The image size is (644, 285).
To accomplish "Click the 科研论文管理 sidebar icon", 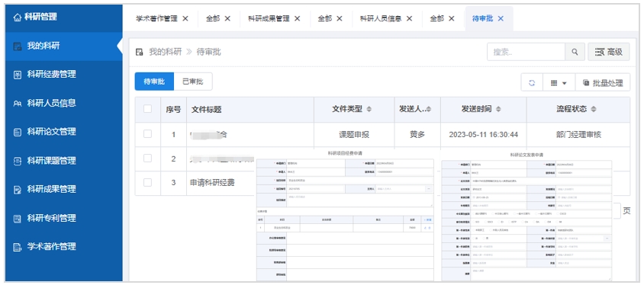I will pos(18,132).
